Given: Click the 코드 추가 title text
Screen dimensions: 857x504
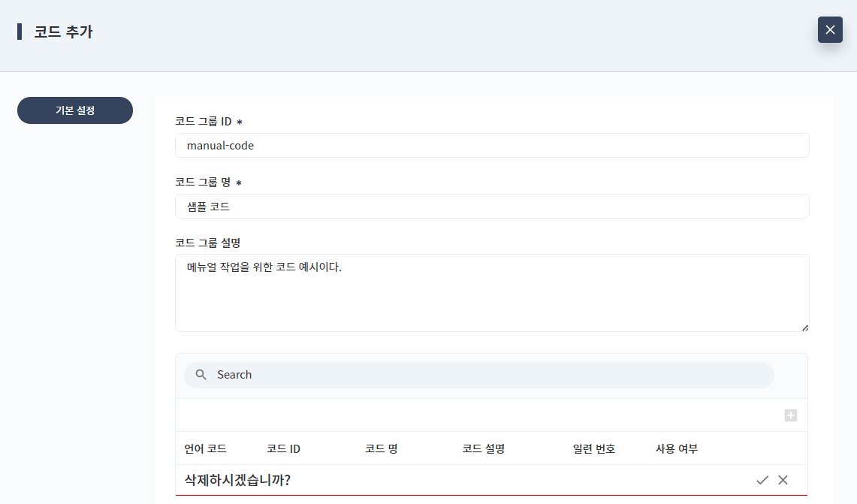Looking at the screenshot, I should (x=63, y=32).
